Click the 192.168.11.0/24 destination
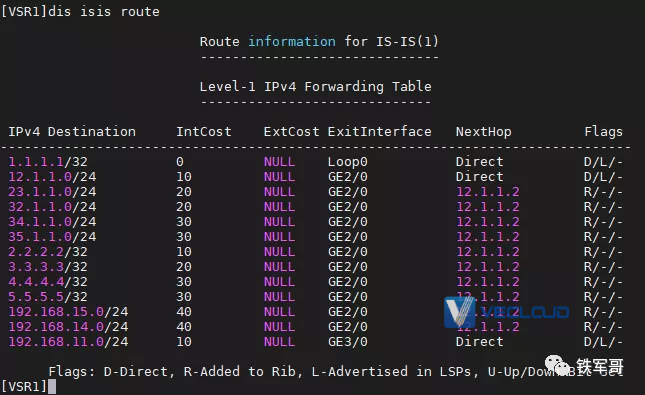Viewport: 645px width, 395px height. pyautogui.click(x=68, y=342)
